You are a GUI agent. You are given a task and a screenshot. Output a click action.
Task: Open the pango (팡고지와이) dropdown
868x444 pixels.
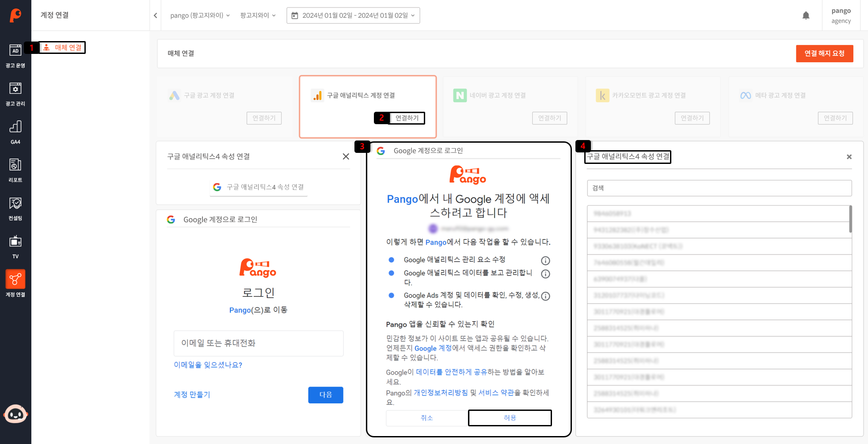tap(200, 15)
